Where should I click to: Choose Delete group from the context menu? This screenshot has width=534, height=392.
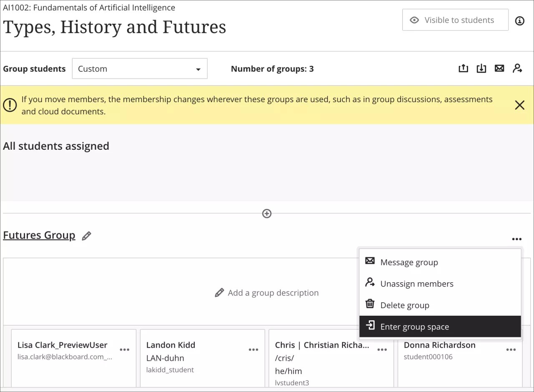click(x=405, y=305)
